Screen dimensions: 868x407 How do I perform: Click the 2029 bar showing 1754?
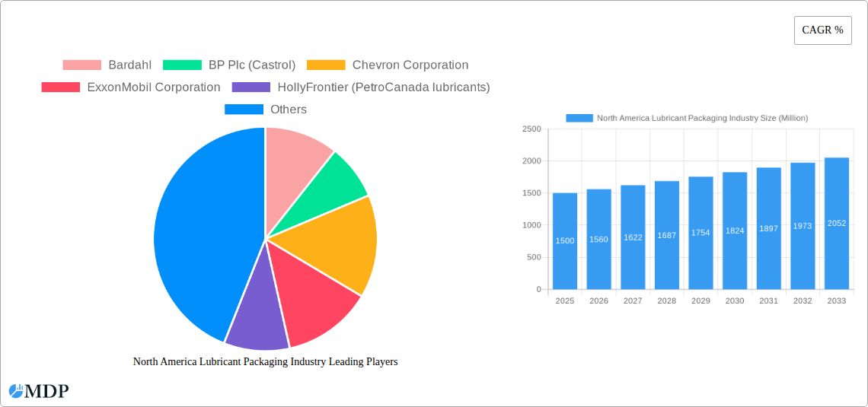pos(700,233)
